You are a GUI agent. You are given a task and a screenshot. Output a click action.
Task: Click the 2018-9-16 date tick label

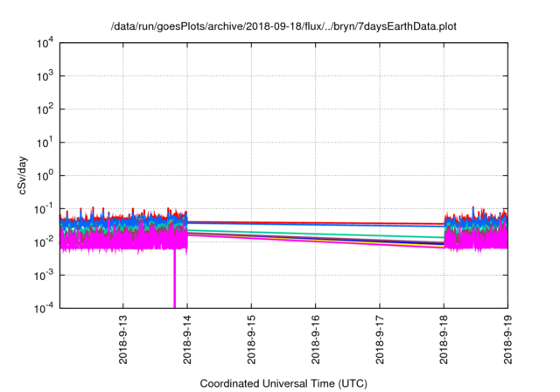(315, 339)
